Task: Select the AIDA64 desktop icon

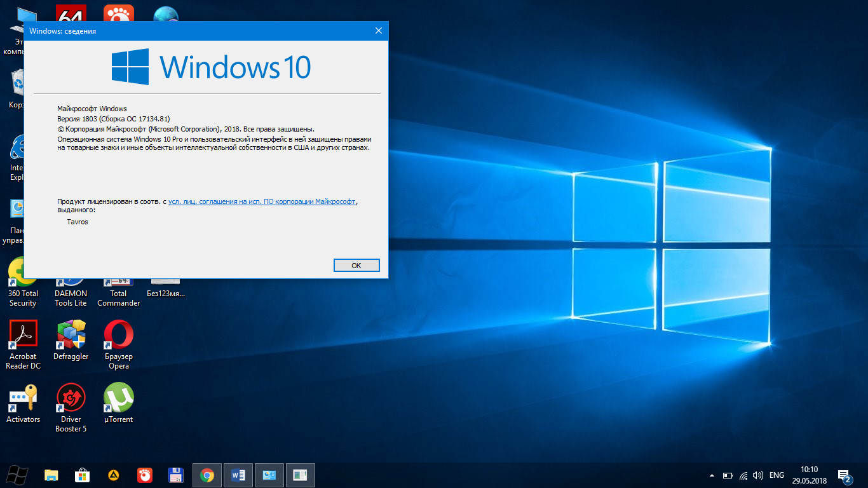Action: point(71,13)
